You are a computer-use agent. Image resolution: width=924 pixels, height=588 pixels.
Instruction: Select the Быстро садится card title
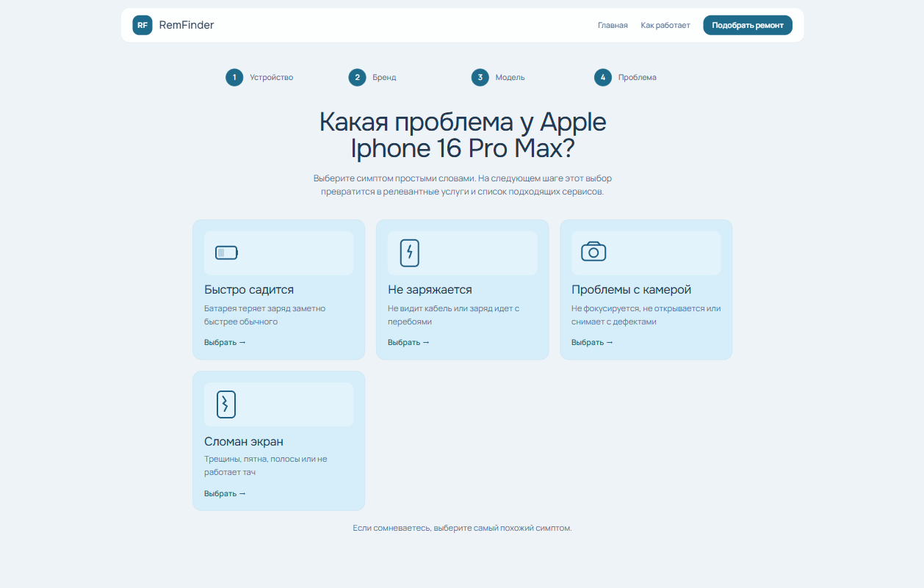[249, 290]
